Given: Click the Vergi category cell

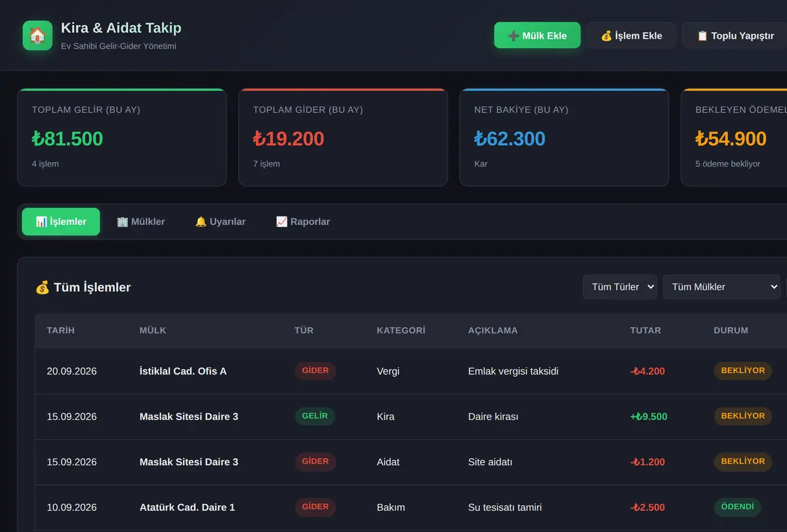Looking at the screenshot, I should click(388, 371).
